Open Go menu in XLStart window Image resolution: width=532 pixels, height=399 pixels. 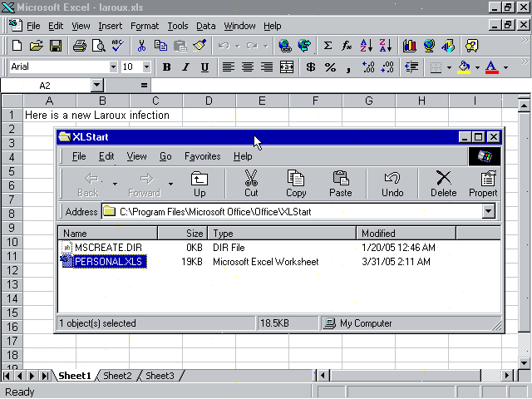pos(165,156)
